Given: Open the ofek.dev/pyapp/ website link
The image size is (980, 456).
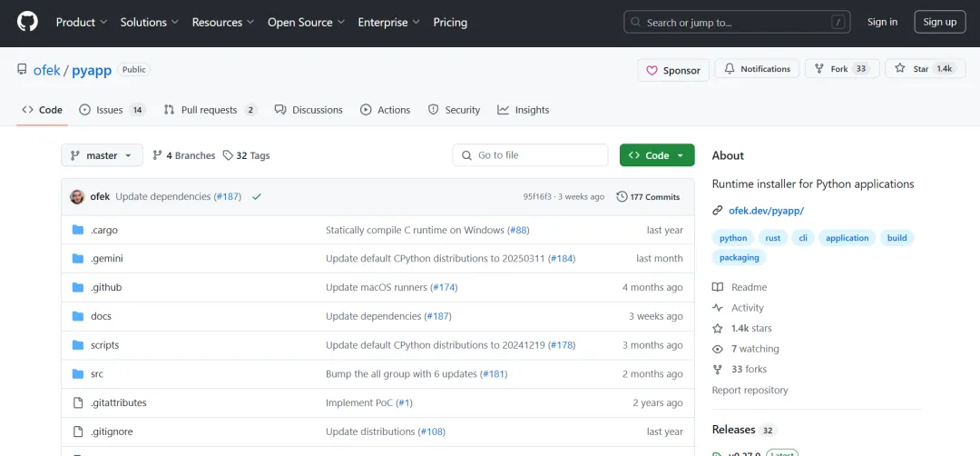Looking at the screenshot, I should (766, 211).
